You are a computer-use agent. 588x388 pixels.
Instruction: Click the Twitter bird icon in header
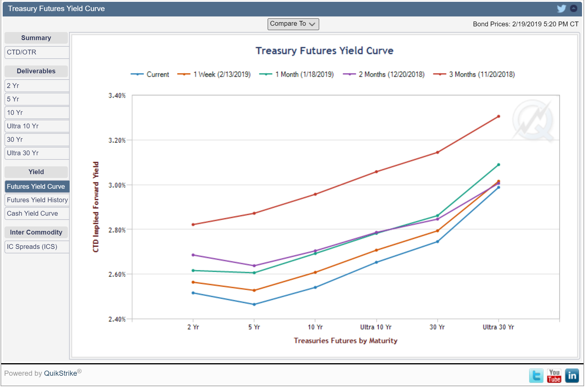tap(561, 8)
